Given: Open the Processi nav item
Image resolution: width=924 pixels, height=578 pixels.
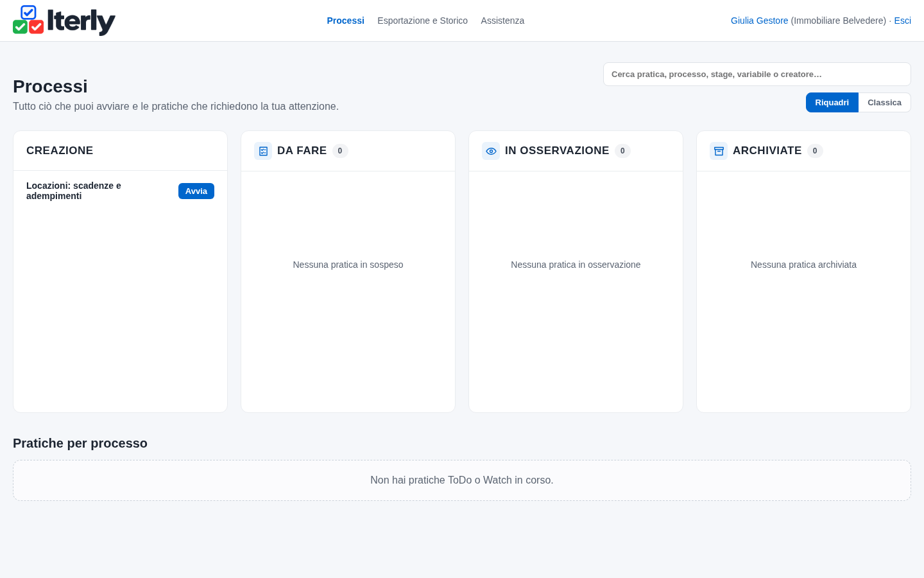Looking at the screenshot, I should click(x=346, y=21).
